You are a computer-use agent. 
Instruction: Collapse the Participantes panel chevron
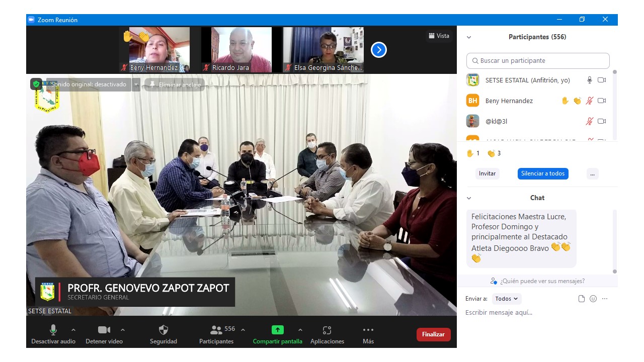pyautogui.click(x=469, y=37)
